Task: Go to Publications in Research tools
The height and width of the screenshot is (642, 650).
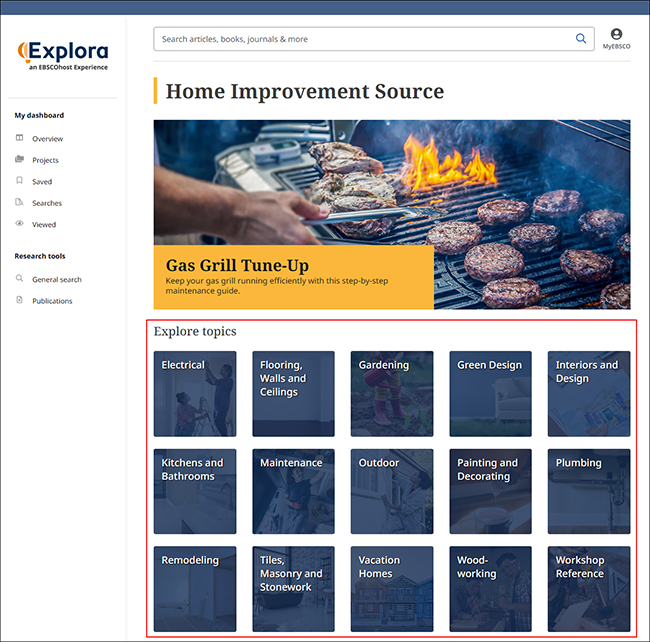Action: tap(52, 301)
